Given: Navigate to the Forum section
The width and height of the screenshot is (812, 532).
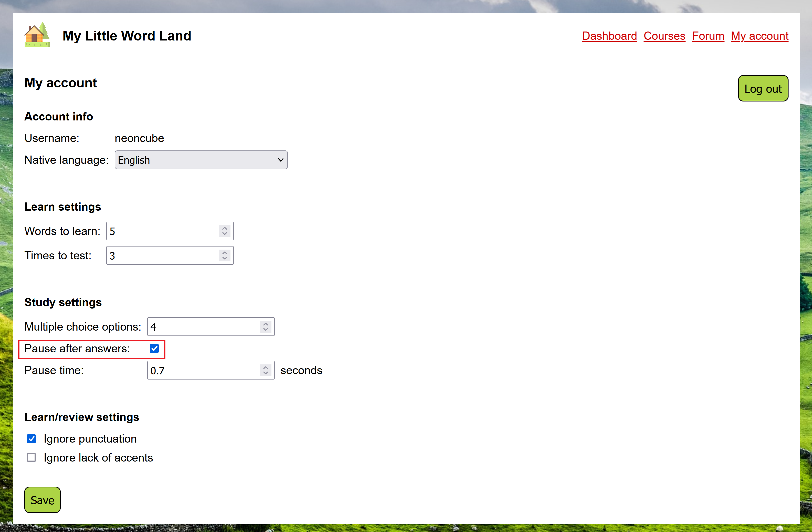Looking at the screenshot, I should tap(708, 36).
